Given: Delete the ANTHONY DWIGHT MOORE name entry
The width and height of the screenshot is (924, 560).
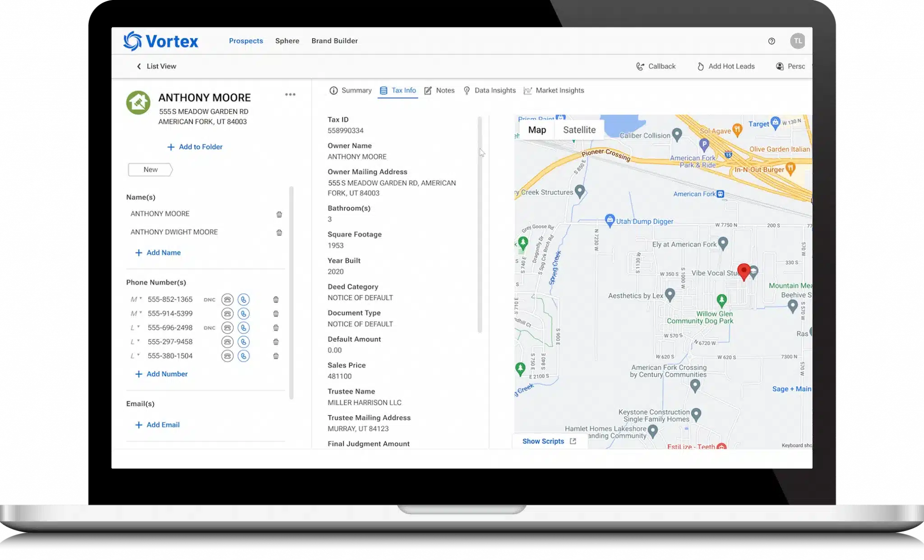Looking at the screenshot, I should (x=279, y=232).
